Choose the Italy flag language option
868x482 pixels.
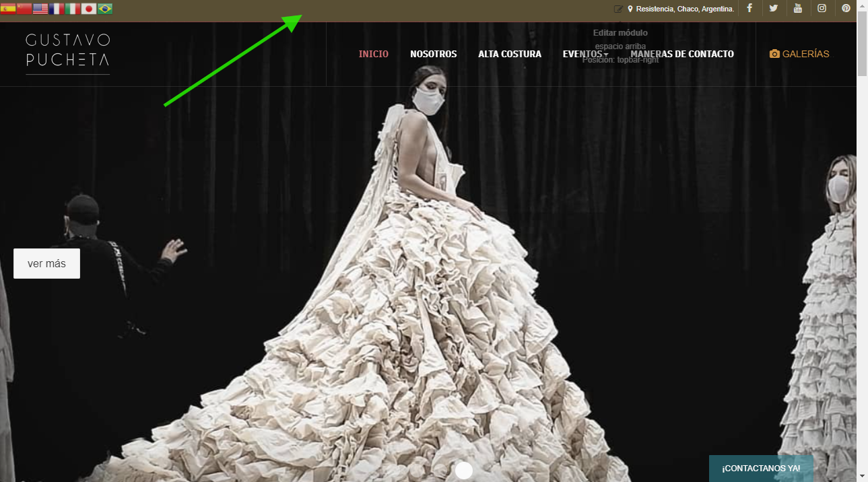click(x=73, y=9)
